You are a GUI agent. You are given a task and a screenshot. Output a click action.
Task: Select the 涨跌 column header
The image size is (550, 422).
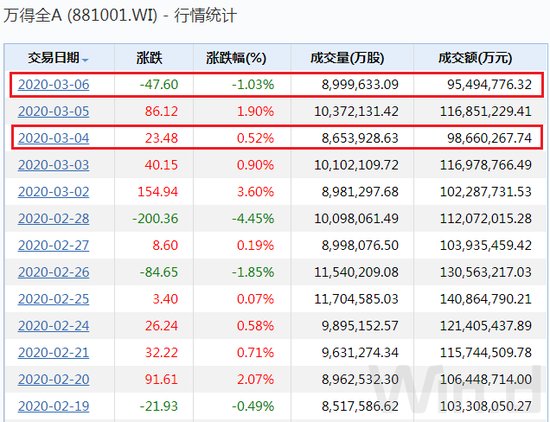[x=149, y=58]
